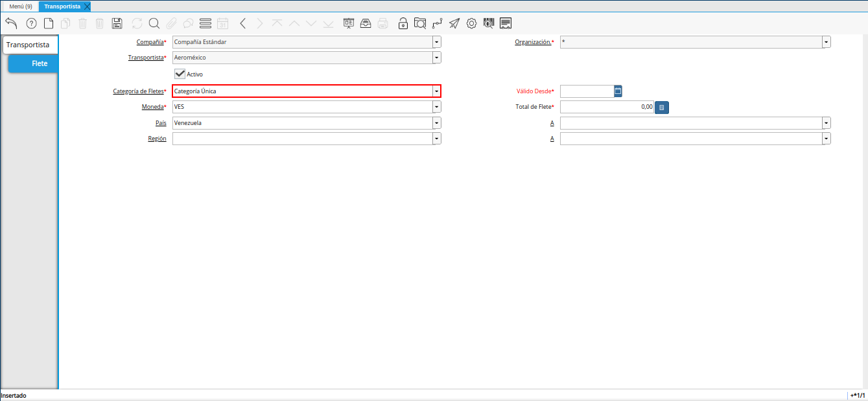Viewport: 868px width, 401px height.
Task: Toggle the Activo checkbox
Action: click(180, 74)
